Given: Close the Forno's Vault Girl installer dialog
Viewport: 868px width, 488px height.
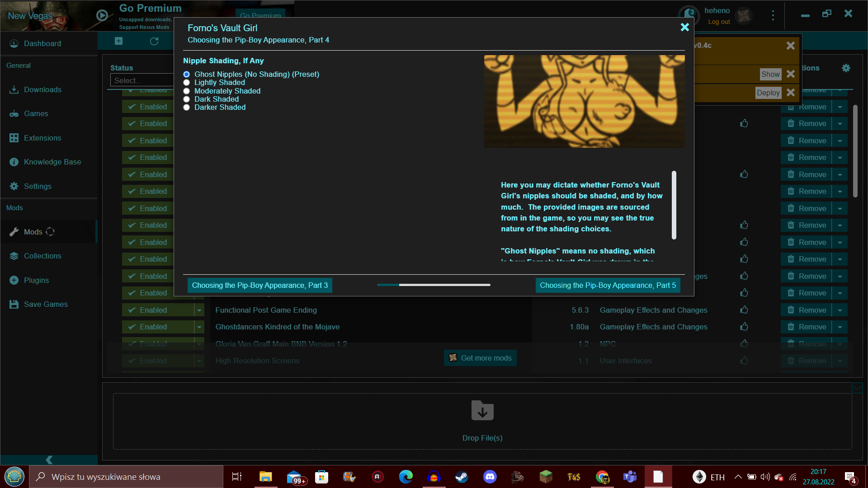Looking at the screenshot, I should pyautogui.click(x=684, y=27).
